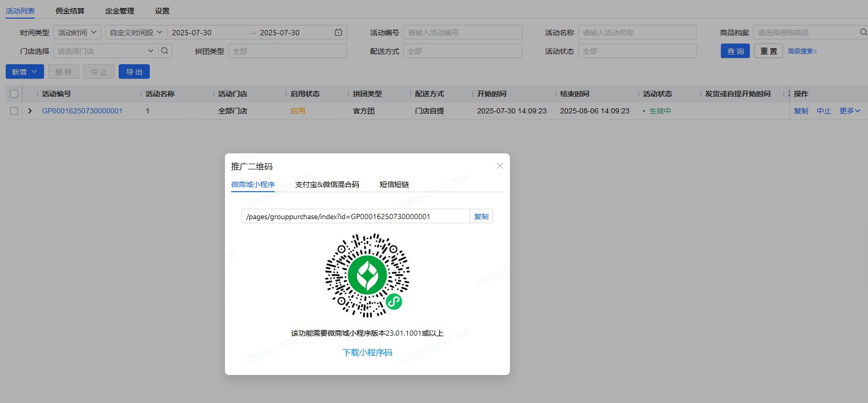Image resolution: width=868 pixels, height=403 pixels.
Task: Click the 查询 search button
Action: click(x=735, y=51)
